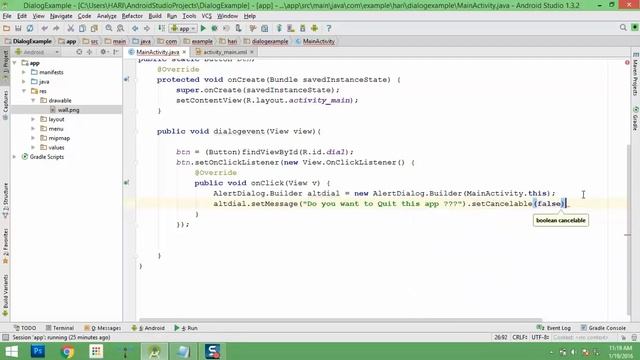The height and width of the screenshot is (360, 640).
Task: Expand Gradle Scripts node
Action: (15, 157)
